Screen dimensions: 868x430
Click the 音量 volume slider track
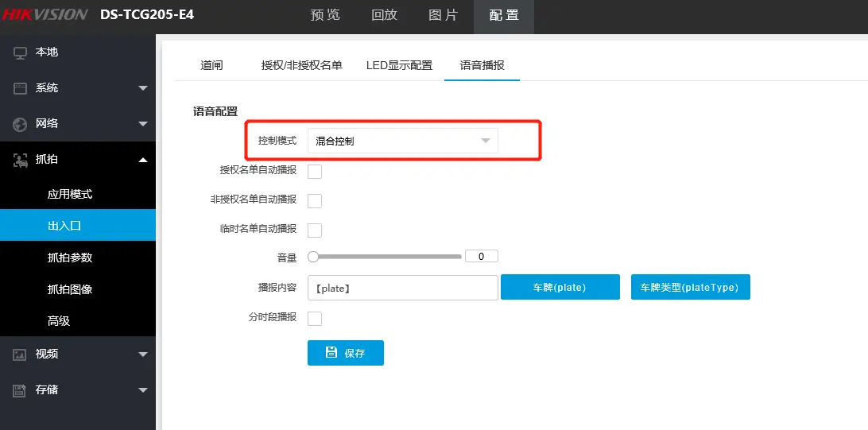point(387,257)
